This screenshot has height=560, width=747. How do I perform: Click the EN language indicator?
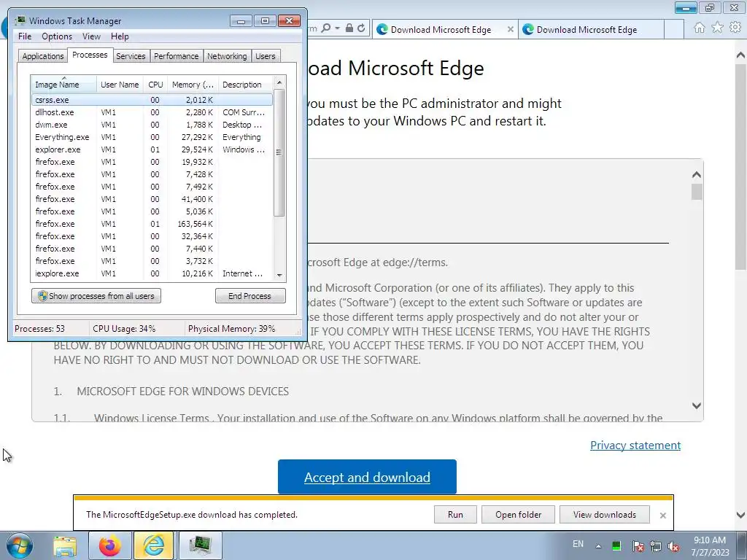[578, 544]
